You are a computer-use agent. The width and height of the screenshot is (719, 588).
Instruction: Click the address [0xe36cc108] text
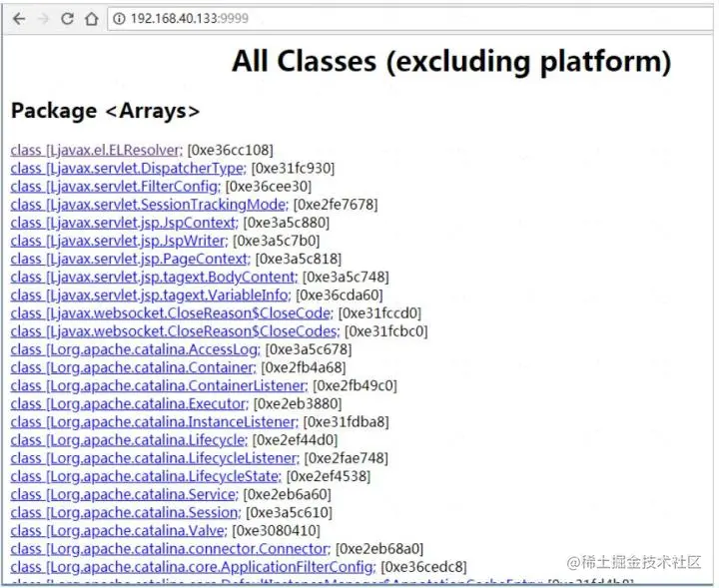[x=231, y=151]
